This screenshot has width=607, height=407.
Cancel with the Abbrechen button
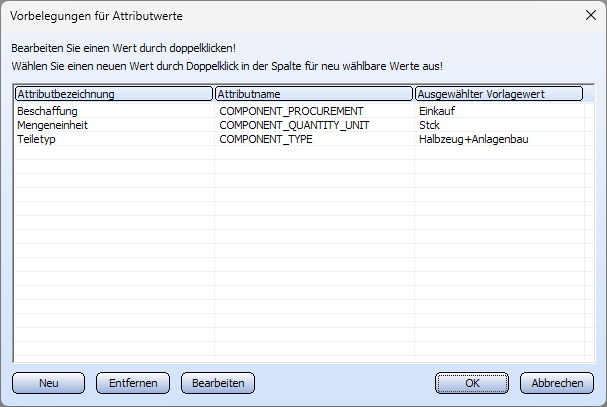click(557, 383)
